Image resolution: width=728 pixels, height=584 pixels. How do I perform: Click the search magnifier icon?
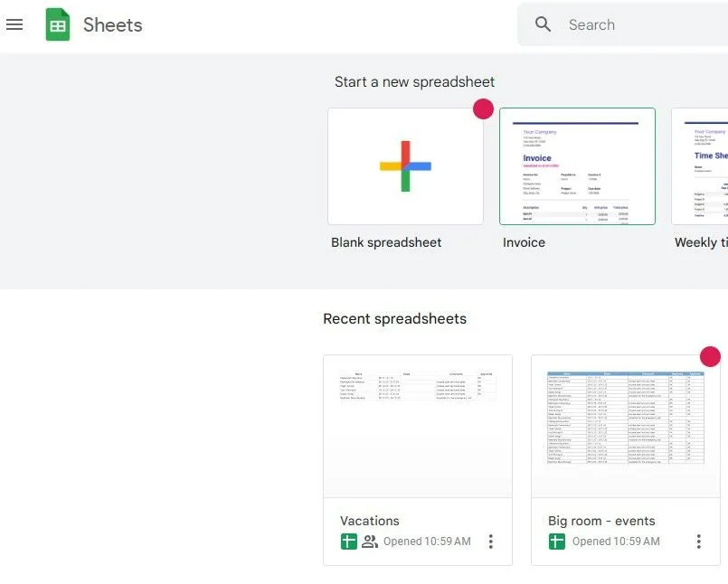543,24
